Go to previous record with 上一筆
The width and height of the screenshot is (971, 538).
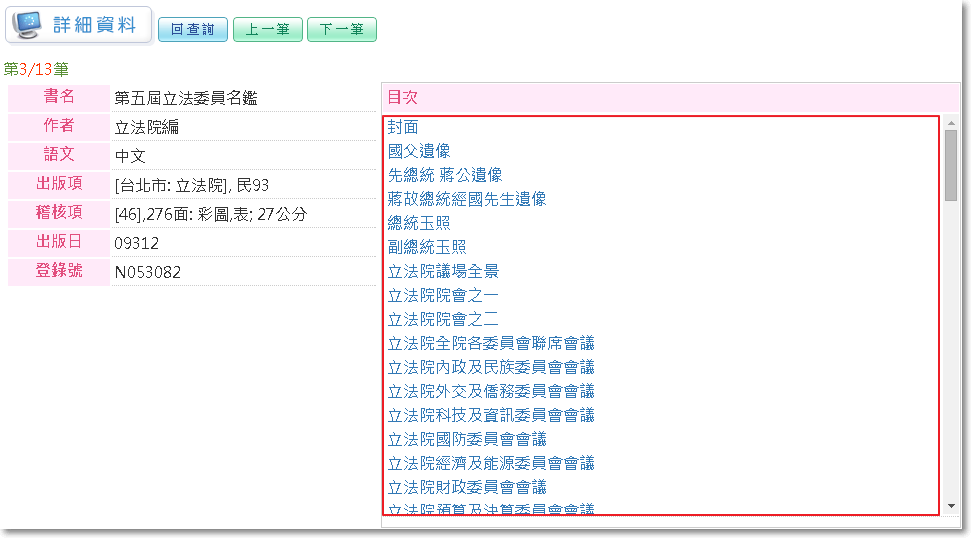tap(267, 30)
